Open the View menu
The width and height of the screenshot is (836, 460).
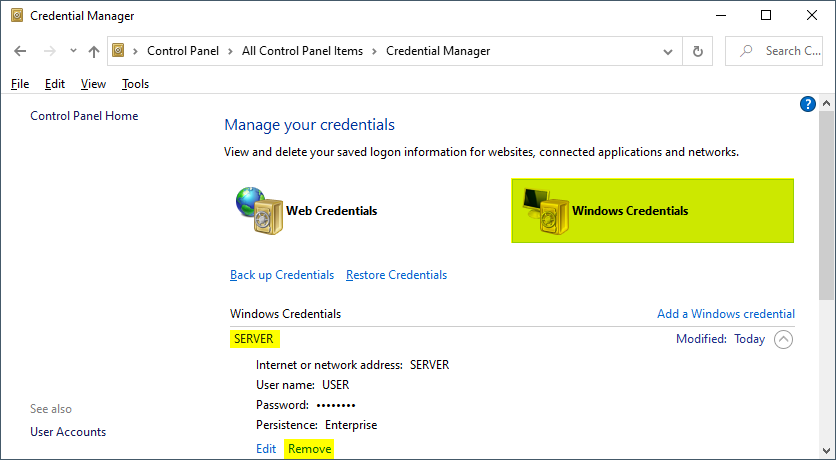pyautogui.click(x=93, y=84)
